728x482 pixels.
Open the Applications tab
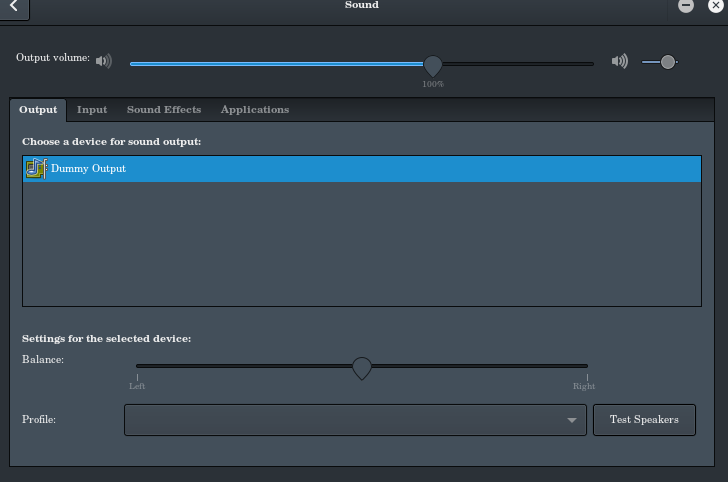coord(255,110)
